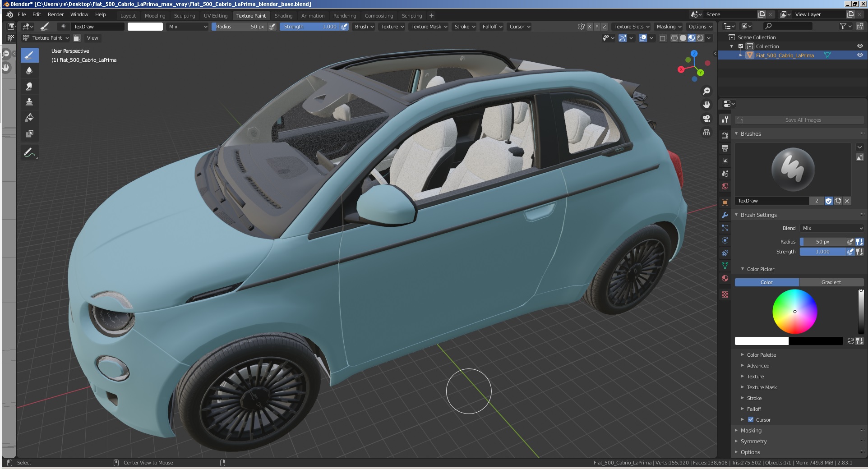Screen dimensions: 868x469
Task: Hide Fiat_500_Cabrio_LaPrima object in viewport
Action: (x=860, y=55)
